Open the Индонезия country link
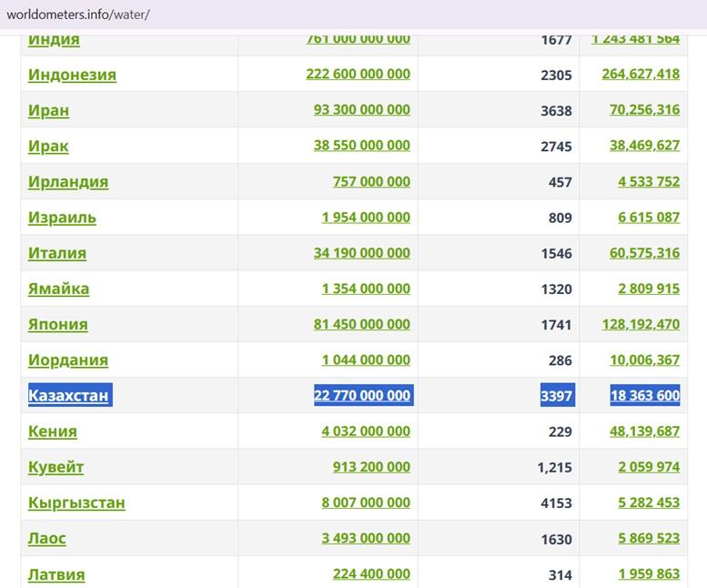 tap(72, 75)
